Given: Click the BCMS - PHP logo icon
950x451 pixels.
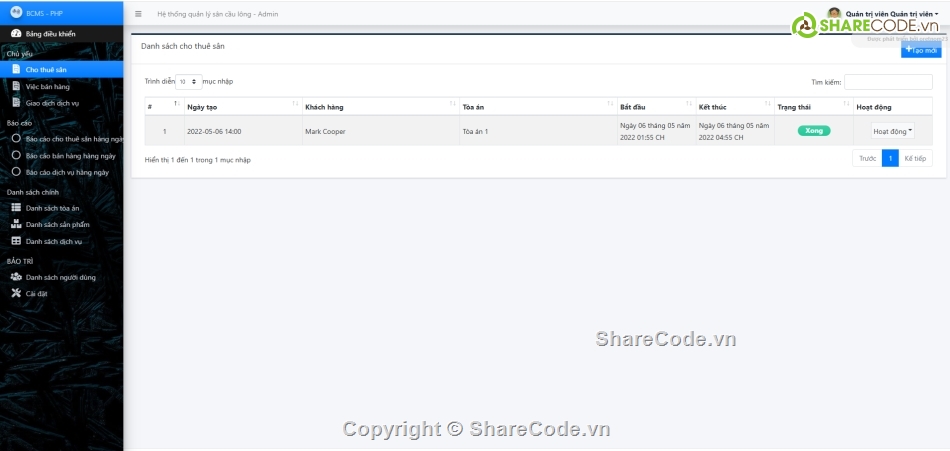Looking at the screenshot, I should [x=15, y=13].
